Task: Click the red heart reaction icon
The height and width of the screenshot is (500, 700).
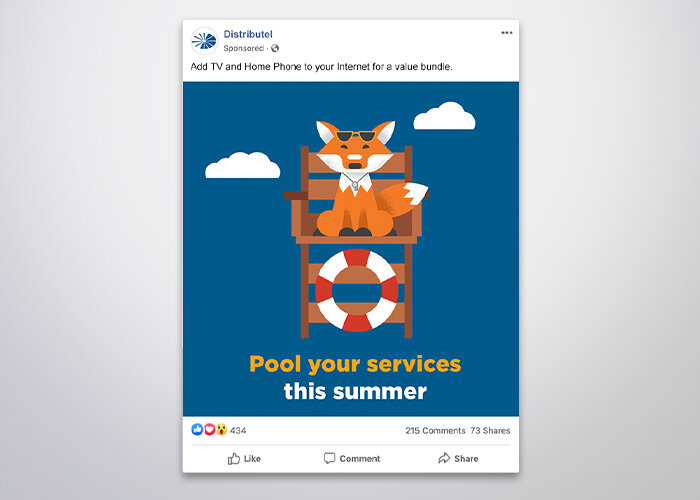Action: coord(209,429)
